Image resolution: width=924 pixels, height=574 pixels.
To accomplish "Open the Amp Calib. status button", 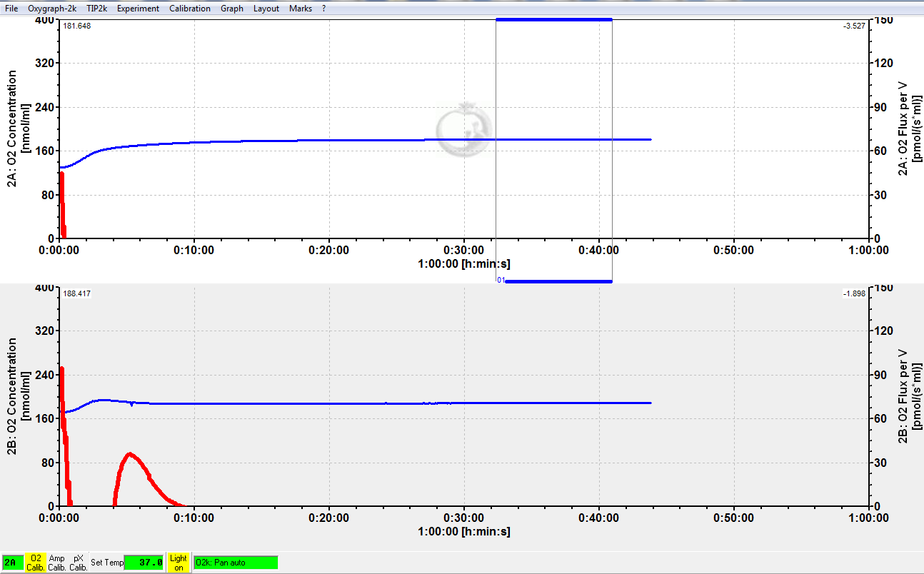I will point(57,563).
